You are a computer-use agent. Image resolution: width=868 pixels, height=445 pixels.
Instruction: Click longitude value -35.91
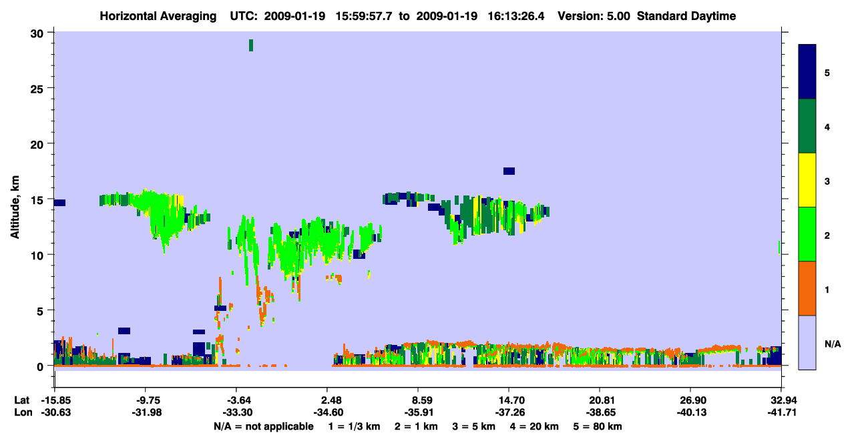(x=418, y=412)
